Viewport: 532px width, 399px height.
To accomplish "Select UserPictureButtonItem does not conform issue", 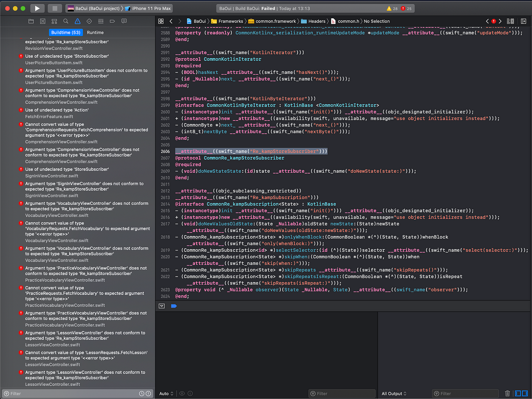I will [78, 76].
